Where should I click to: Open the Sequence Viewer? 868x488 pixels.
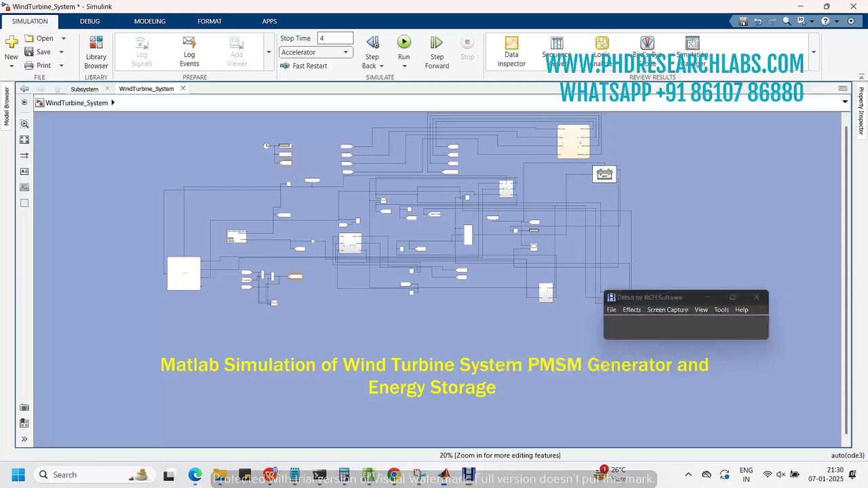tap(557, 52)
